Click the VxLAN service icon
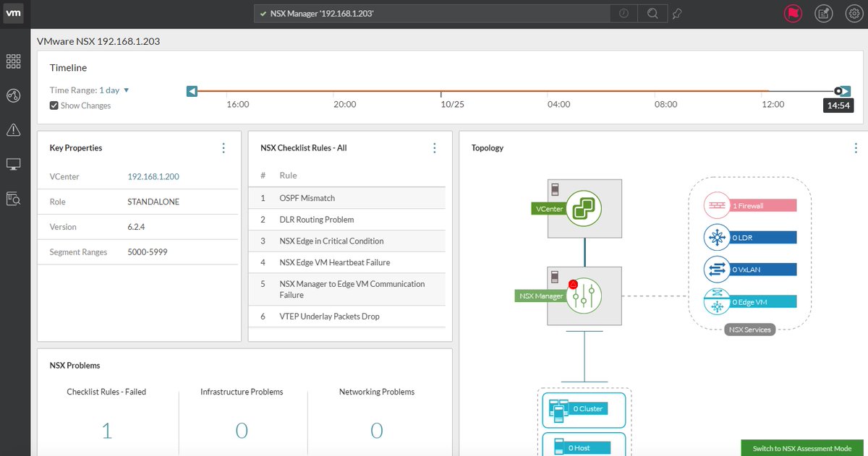The height and width of the screenshot is (456, 868). point(718,270)
